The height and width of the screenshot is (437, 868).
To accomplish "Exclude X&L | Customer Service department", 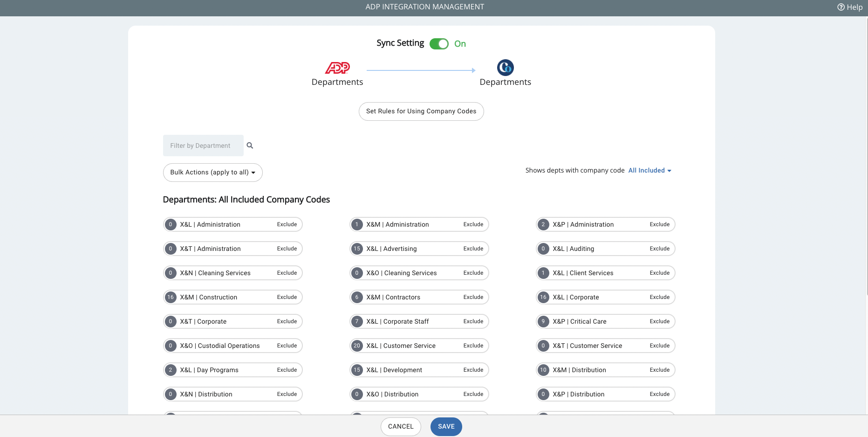I will (x=473, y=346).
